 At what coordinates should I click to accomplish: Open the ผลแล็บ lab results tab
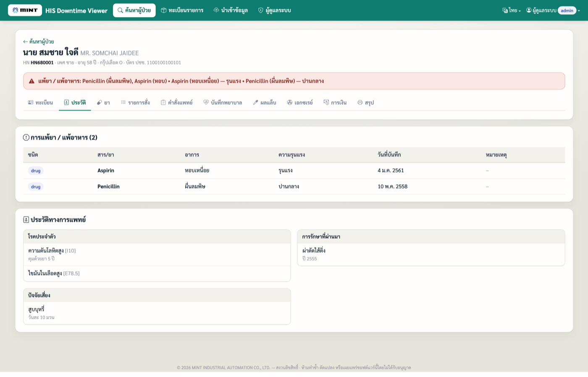tap(265, 102)
